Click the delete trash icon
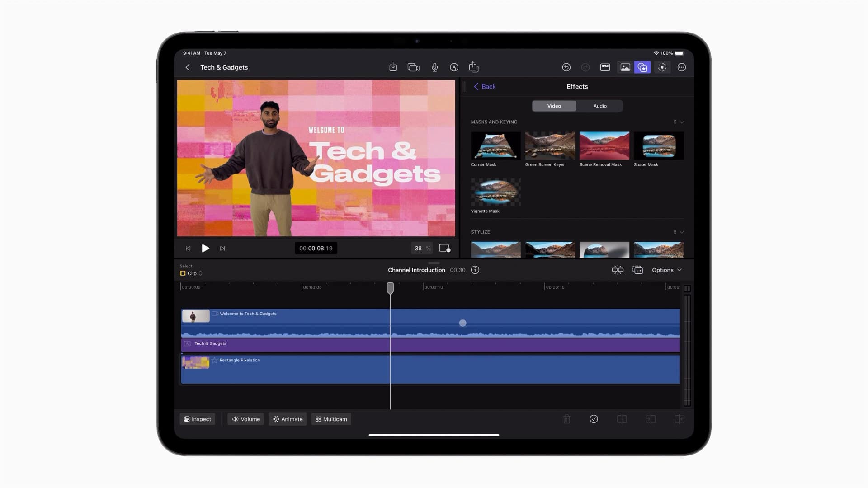This screenshot has height=488, width=868. (x=566, y=419)
